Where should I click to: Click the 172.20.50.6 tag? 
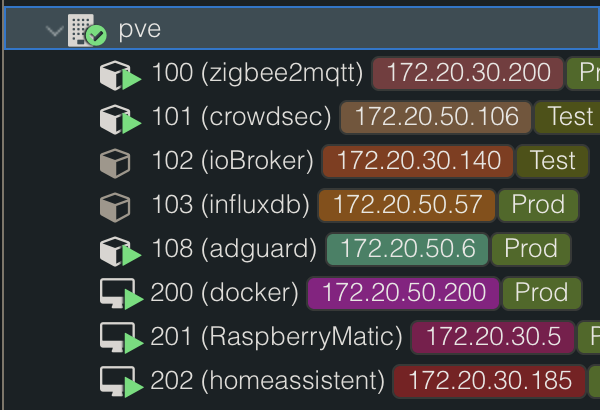(408, 249)
